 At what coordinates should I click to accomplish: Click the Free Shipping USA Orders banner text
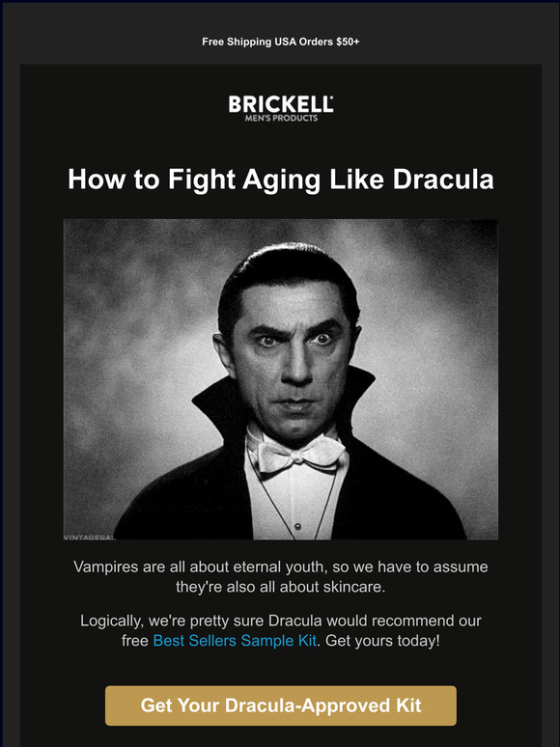[x=281, y=41]
